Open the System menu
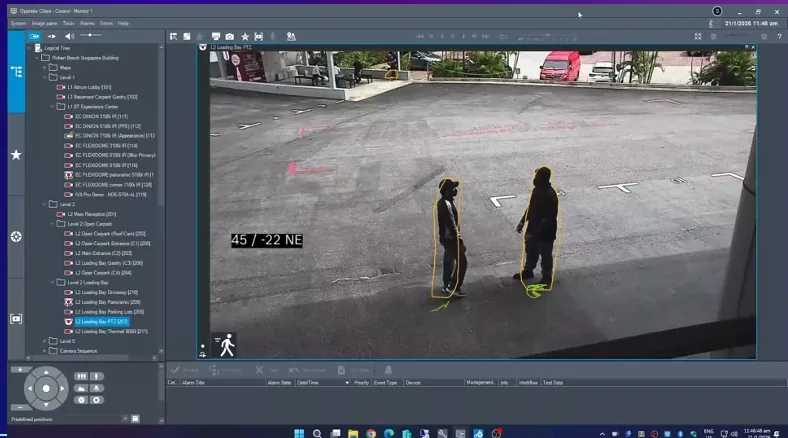788x438 pixels. (x=18, y=23)
